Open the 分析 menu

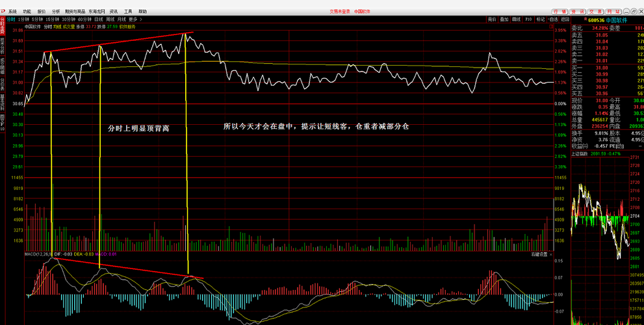tap(56, 12)
